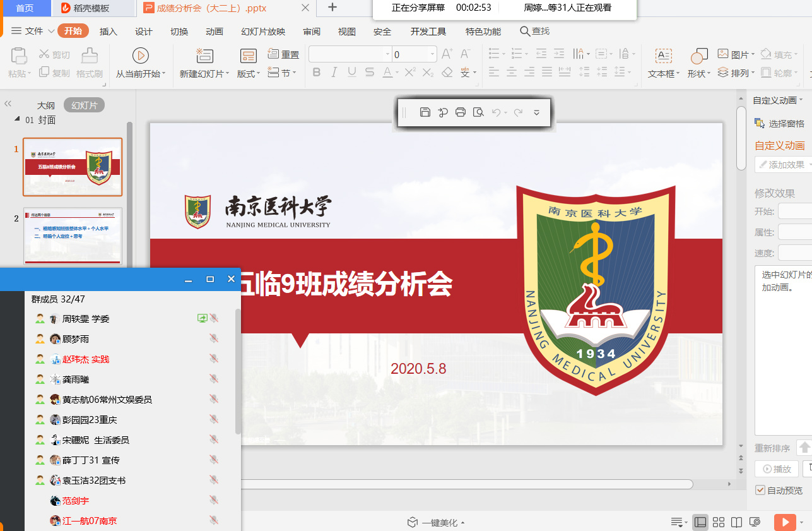This screenshot has width=812, height=531.
Task: Open the One-click Beautify (一键美化) tool
Action: 435,523
